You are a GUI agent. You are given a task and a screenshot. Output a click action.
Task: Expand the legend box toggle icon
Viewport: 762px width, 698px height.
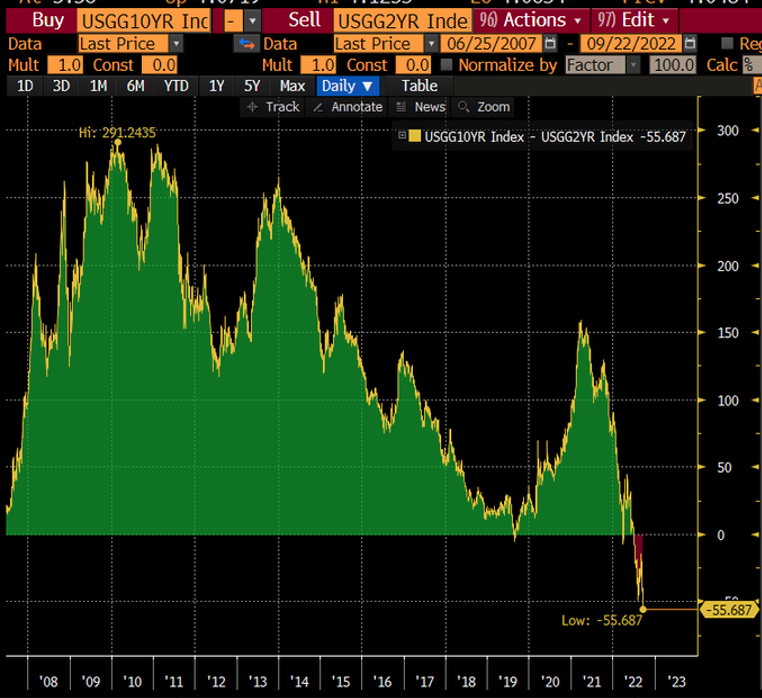pyautogui.click(x=402, y=136)
